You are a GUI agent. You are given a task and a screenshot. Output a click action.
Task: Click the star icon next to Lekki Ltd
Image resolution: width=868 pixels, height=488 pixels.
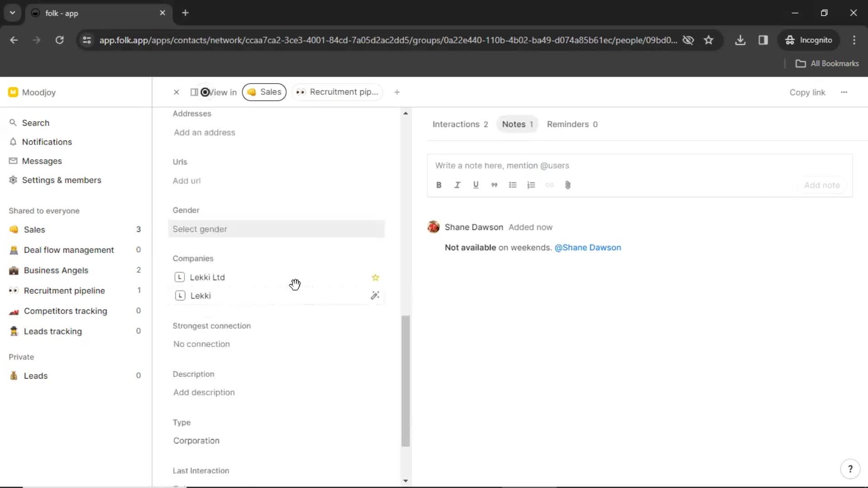tap(376, 277)
